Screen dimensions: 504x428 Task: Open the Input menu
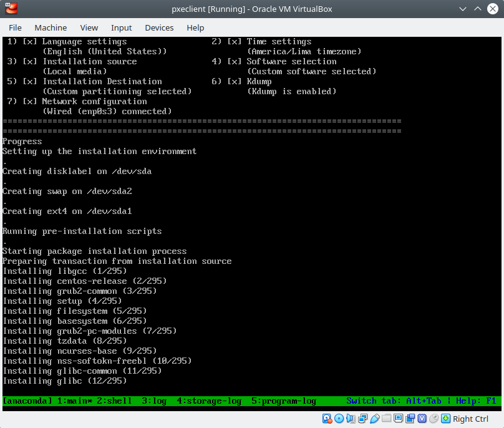tap(121, 27)
